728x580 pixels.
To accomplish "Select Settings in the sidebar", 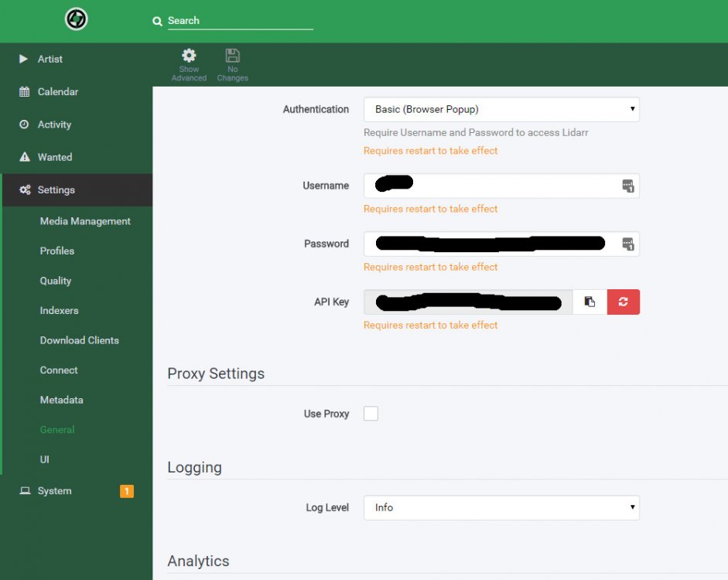I will click(x=77, y=189).
